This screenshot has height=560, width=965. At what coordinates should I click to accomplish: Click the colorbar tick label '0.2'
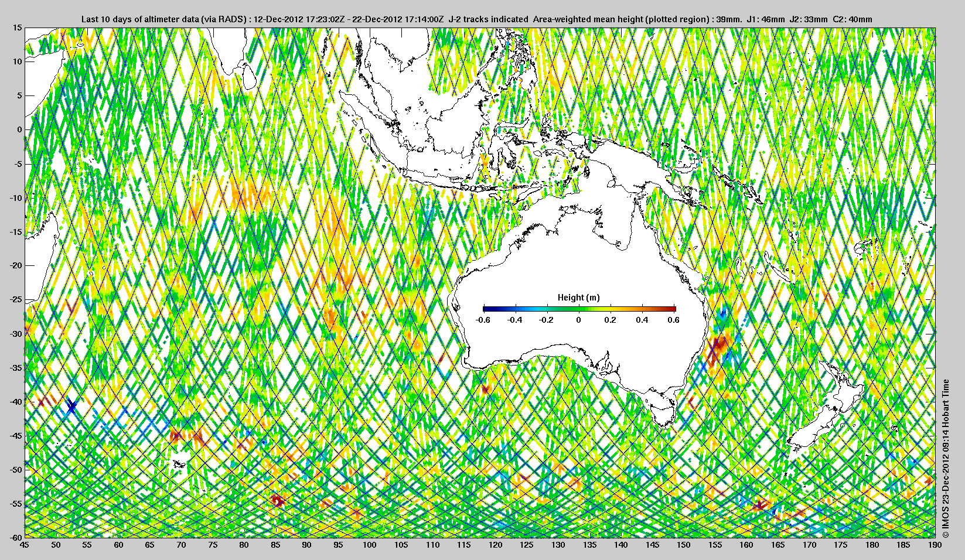coord(611,320)
